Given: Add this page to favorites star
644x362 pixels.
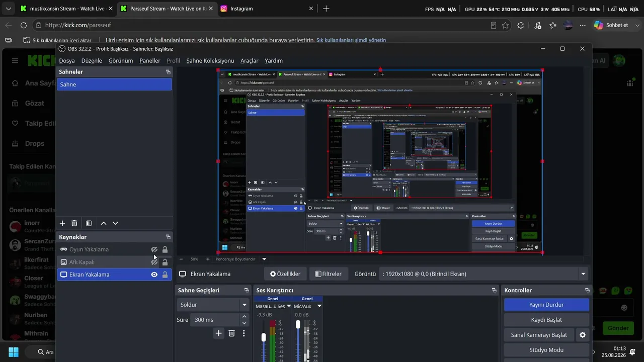Looking at the screenshot, I should pyautogui.click(x=505, y=25).
